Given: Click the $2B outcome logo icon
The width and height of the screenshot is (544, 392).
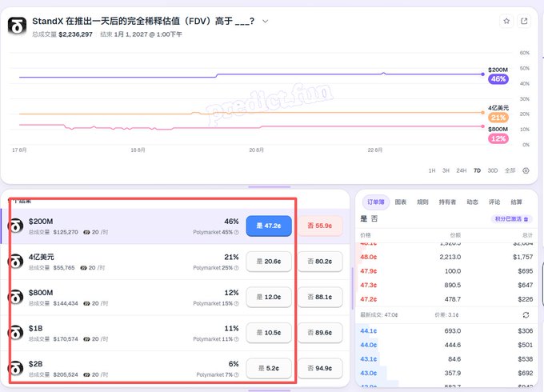Looking at the screenshot, I should point(16,369).
